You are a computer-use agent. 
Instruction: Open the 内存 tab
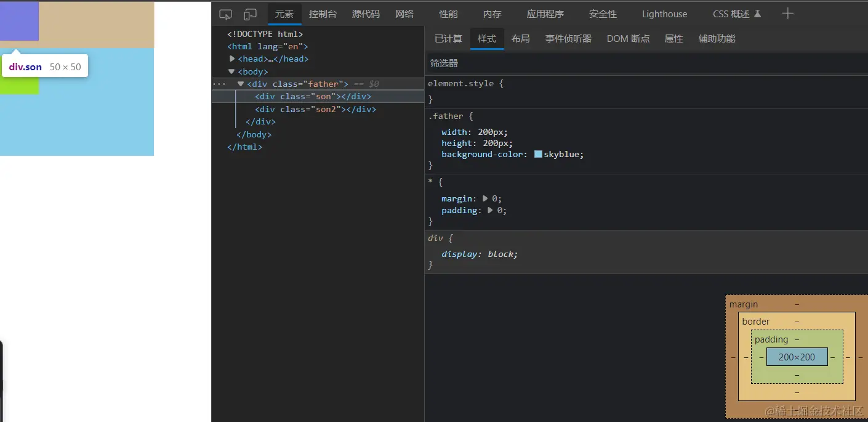pos(492,14)
